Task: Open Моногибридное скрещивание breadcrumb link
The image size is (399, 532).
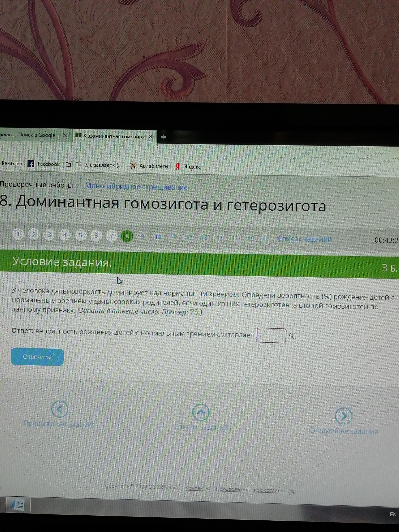Action: [x=136, y=187]
